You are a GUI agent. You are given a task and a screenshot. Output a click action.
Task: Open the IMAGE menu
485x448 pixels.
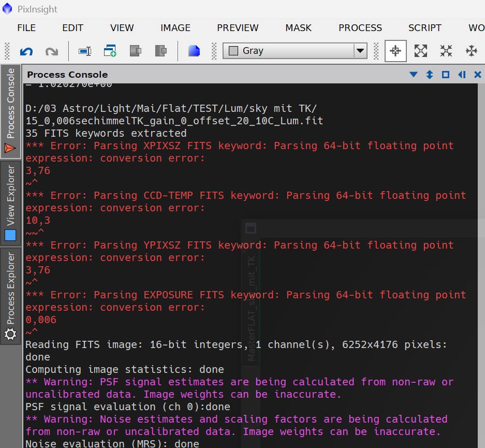click(175, 28)
